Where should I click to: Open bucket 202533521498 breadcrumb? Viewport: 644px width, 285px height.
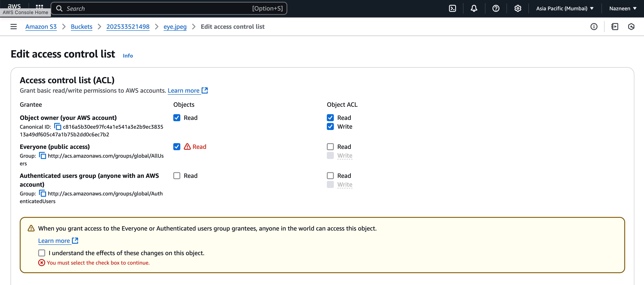pyautogui.click(x=128, y=27)
